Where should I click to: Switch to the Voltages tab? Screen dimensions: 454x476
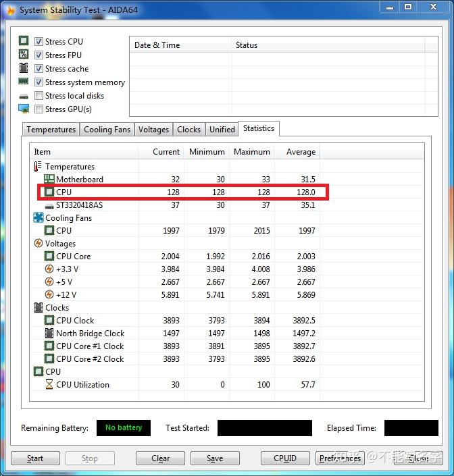[153, 130]
